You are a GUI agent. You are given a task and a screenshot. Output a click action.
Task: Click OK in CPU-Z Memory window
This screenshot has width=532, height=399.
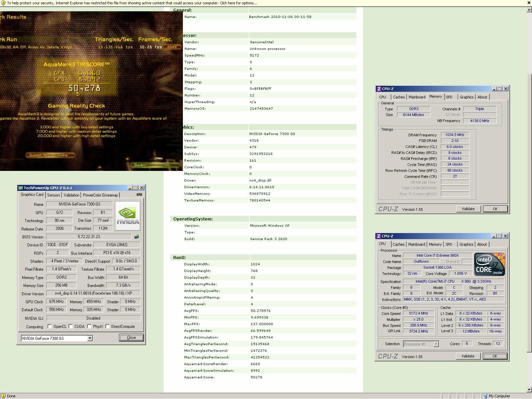click(x=495, y=209)
